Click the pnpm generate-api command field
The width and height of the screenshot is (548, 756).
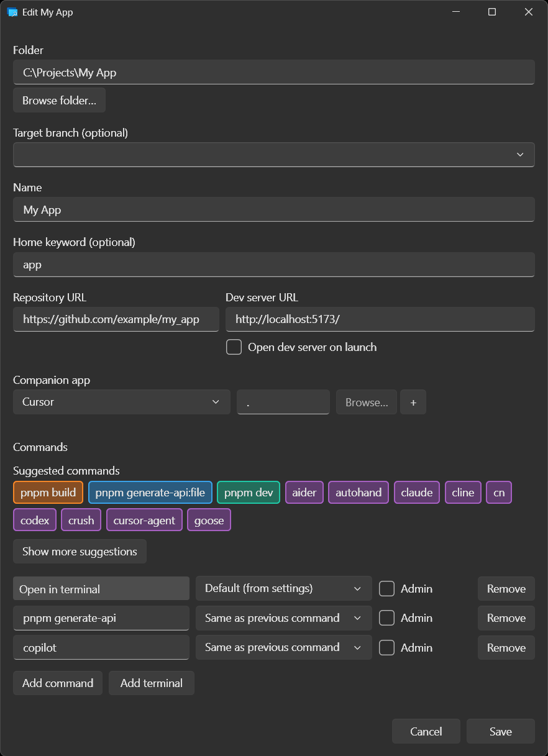(x=101, y=617)
